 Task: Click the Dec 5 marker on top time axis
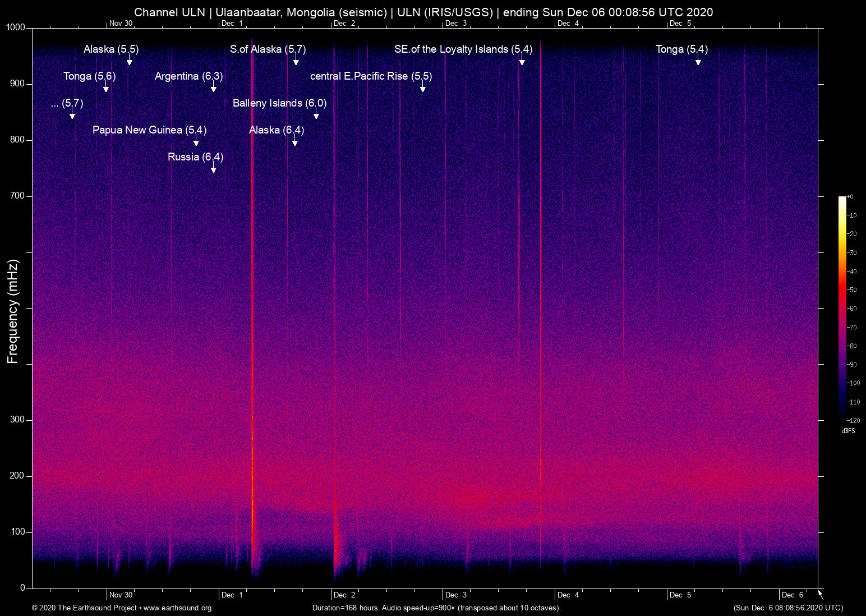click(680, 23)
